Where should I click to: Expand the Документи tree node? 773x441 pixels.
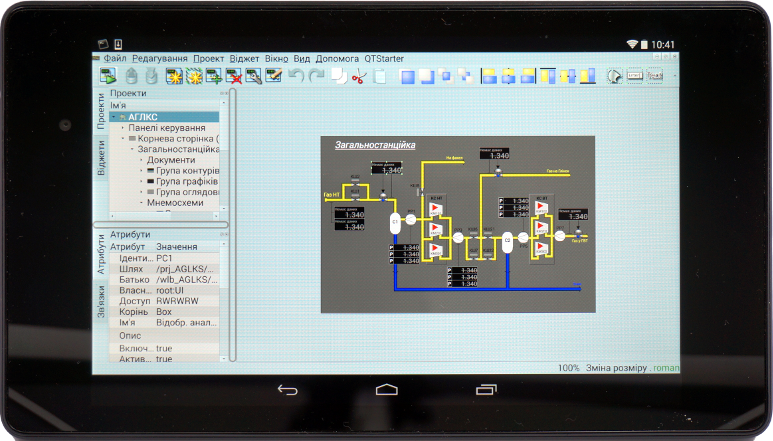click(x=141, y=160)
